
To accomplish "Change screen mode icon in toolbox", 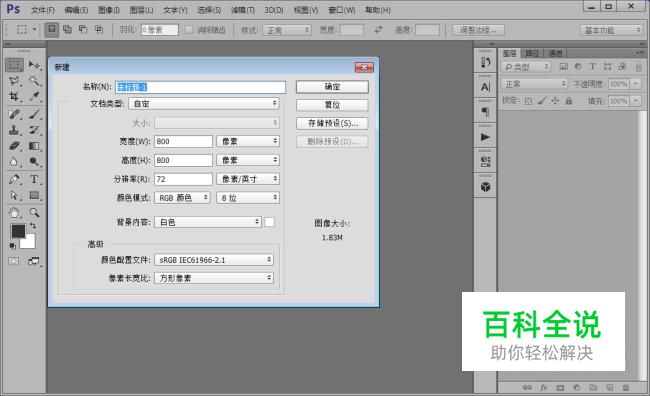I will pyautogui.click(x=34, y=261).
